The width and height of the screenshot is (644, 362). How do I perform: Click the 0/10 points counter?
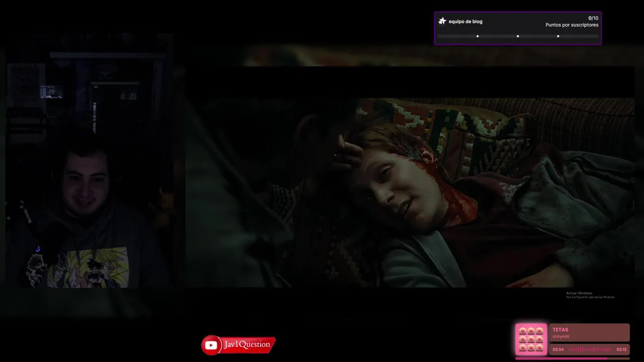tap(593, 18)
